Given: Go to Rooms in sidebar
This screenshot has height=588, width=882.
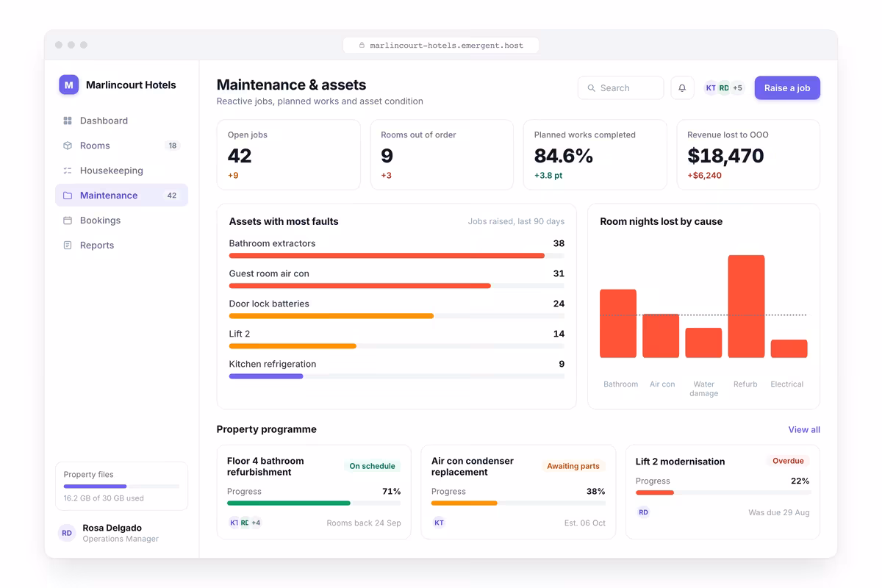Looking at the screenshot, I should coord(121,146).
